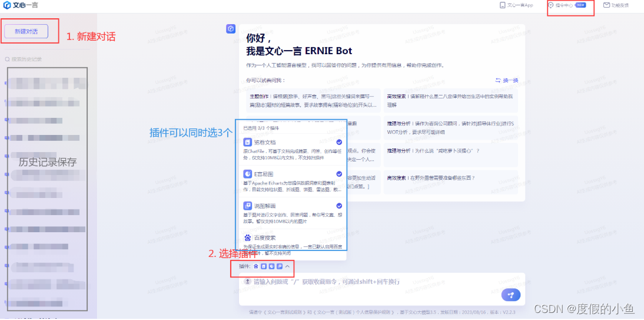Click the 览卷文档 plugin icon in list
Image resolution: width=644 pixels, height=320 pixels.
click(x=247, y=142)
